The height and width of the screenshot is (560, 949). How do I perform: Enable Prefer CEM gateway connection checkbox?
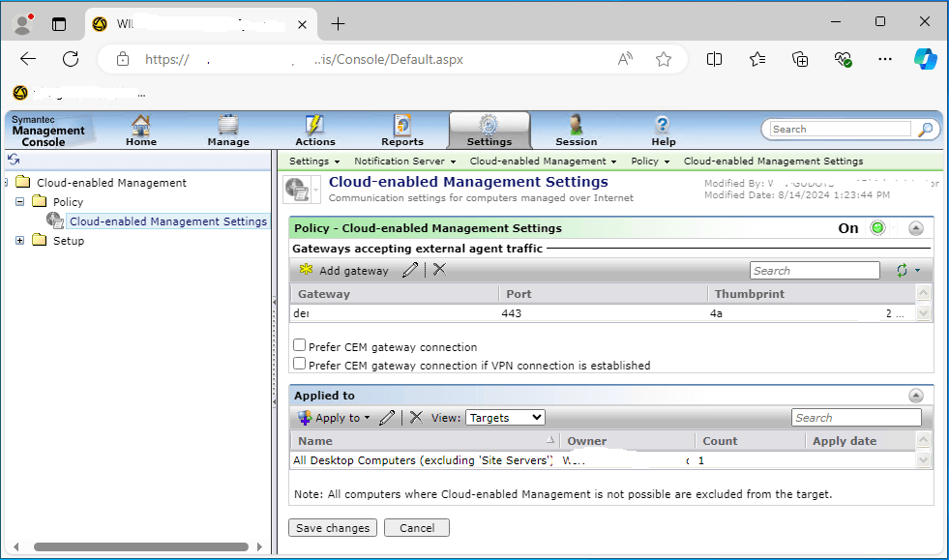(x=300, y=346)
